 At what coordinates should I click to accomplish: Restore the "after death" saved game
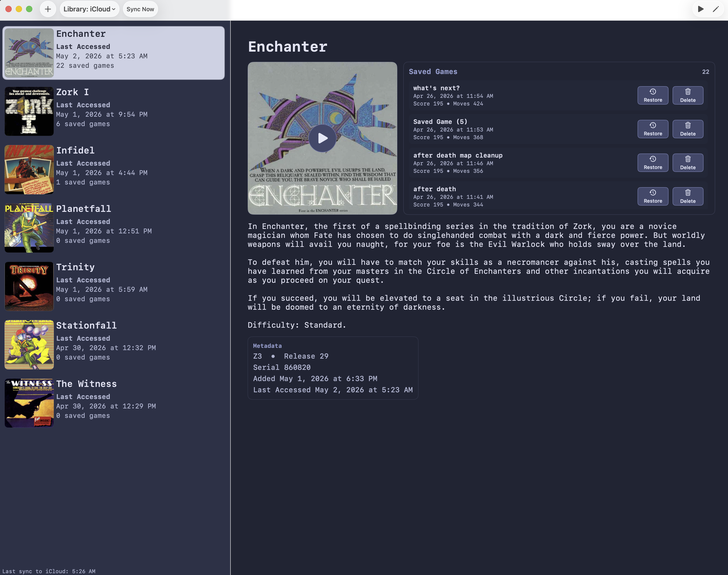[x=653, y=196]
